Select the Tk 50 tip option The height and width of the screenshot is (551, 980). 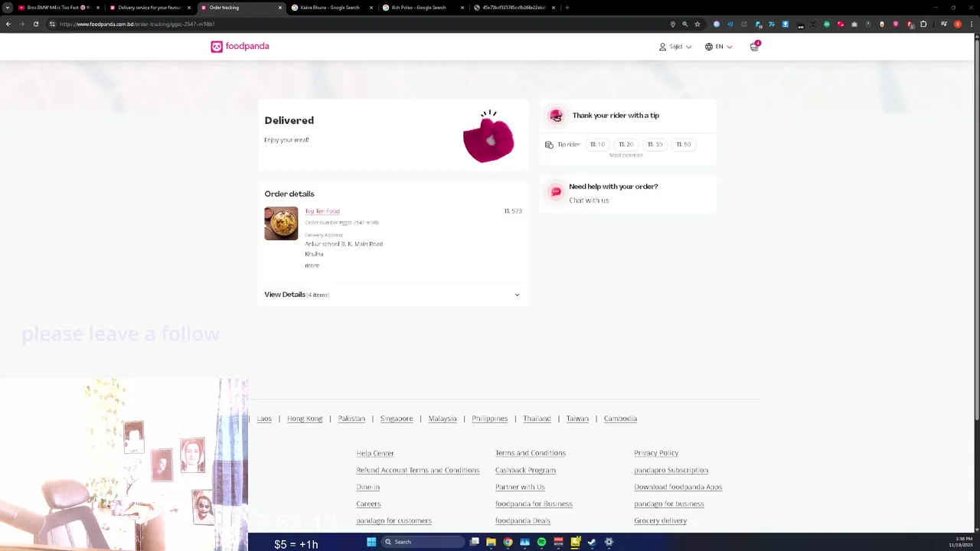(683, 145)
